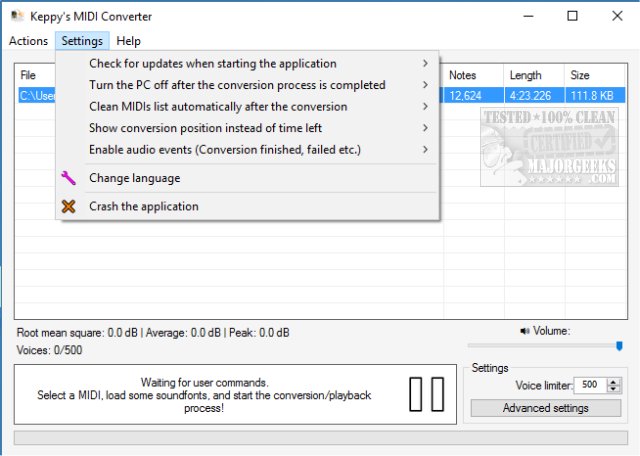
Task: Click the 12,624 notes cell
Action: [473, 96]
